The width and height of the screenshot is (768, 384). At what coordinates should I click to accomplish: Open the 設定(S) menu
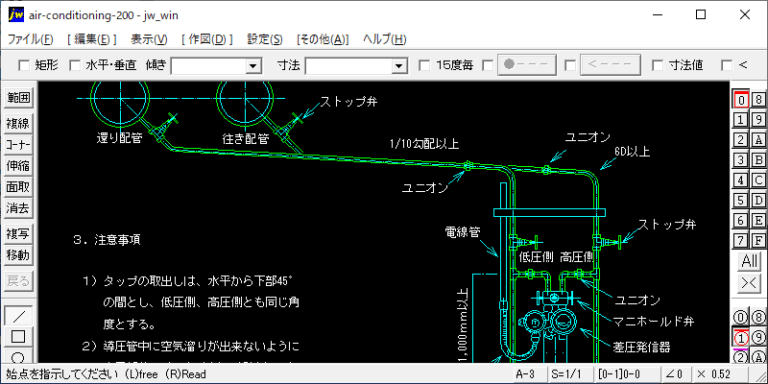(x=264, y=40)
